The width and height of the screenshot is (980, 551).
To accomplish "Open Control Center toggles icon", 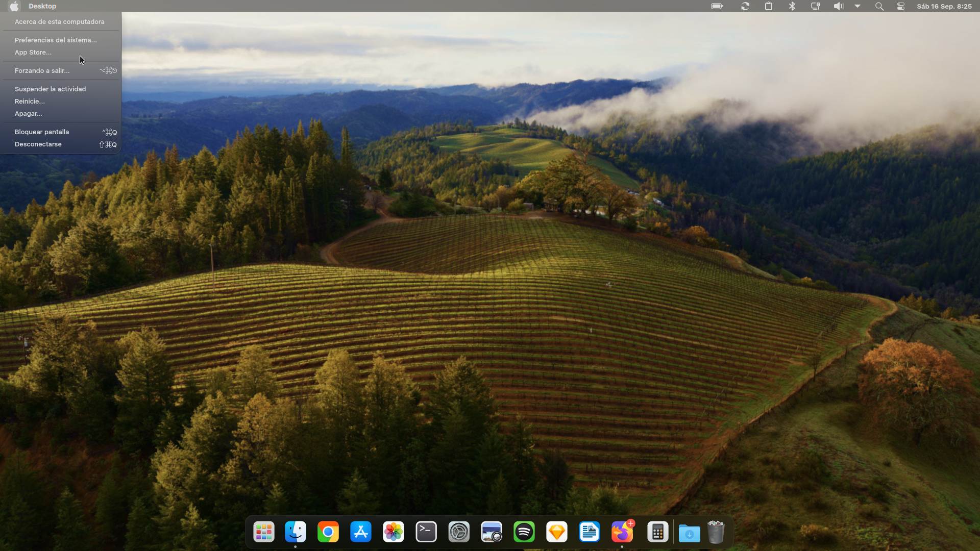I will click(x=901, y=6).
